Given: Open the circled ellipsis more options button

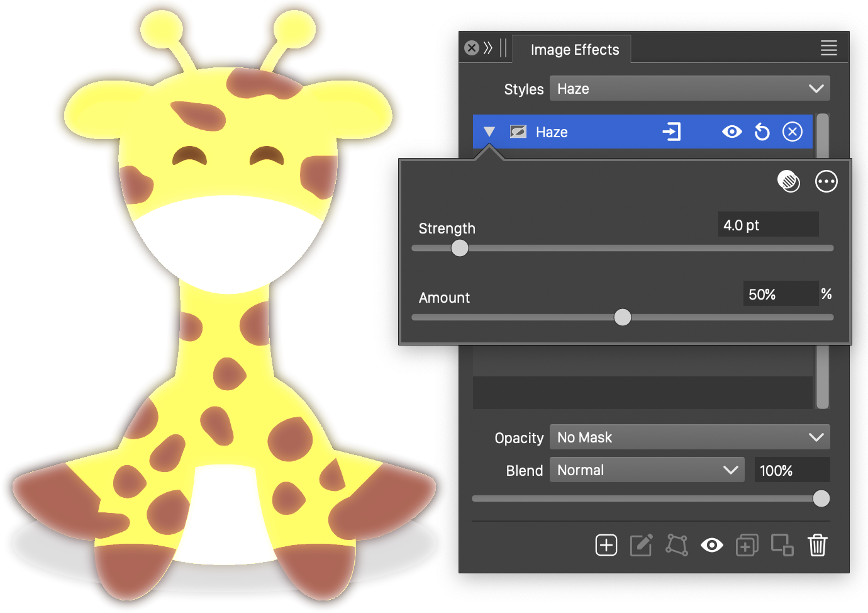Looking at the screenshot, I should 826,182.
